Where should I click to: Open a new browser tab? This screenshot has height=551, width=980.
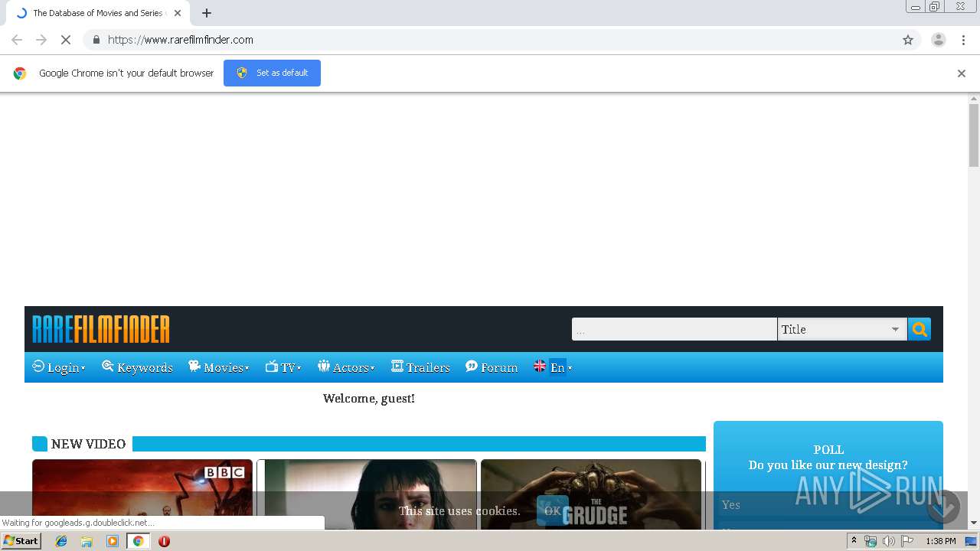click(207, 13)
